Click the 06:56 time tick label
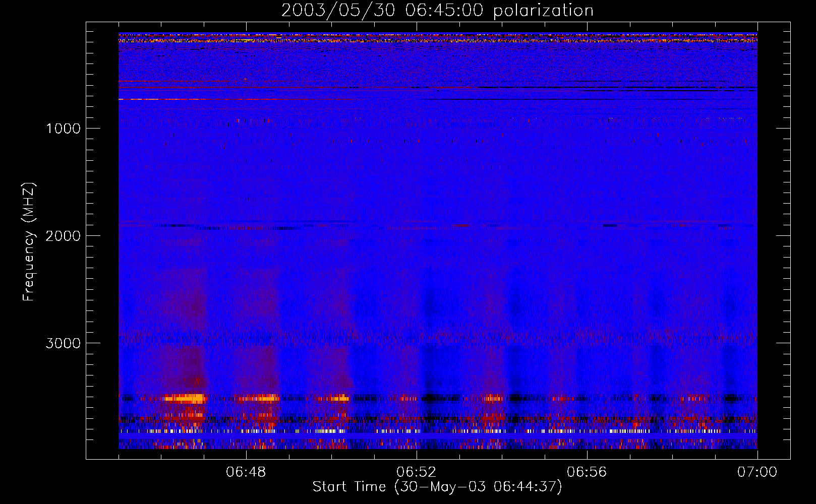This screenshot has width=816, height=504. coord(587,472)
